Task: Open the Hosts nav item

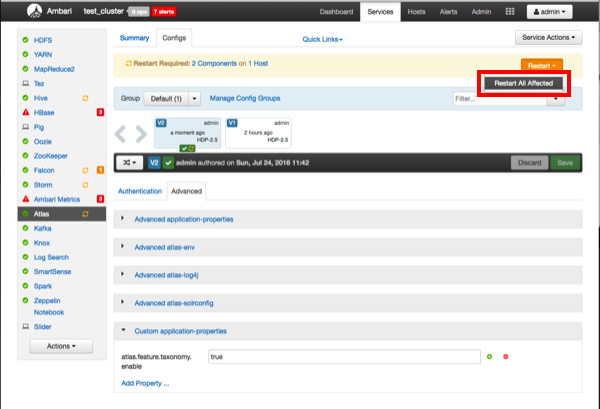Action: point(416,12)
